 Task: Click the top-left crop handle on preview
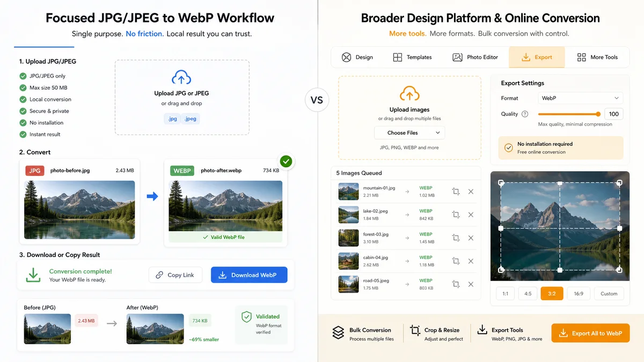point(501,183)
